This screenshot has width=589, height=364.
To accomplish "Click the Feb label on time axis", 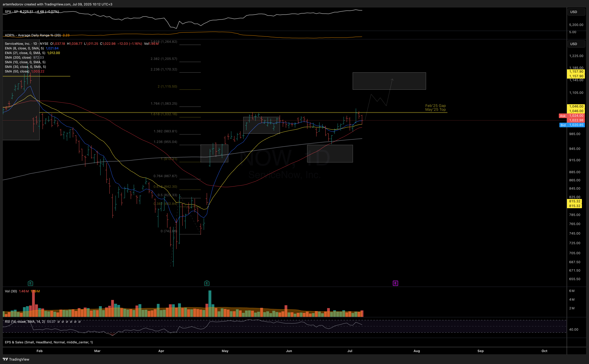I will click(40, 351).
